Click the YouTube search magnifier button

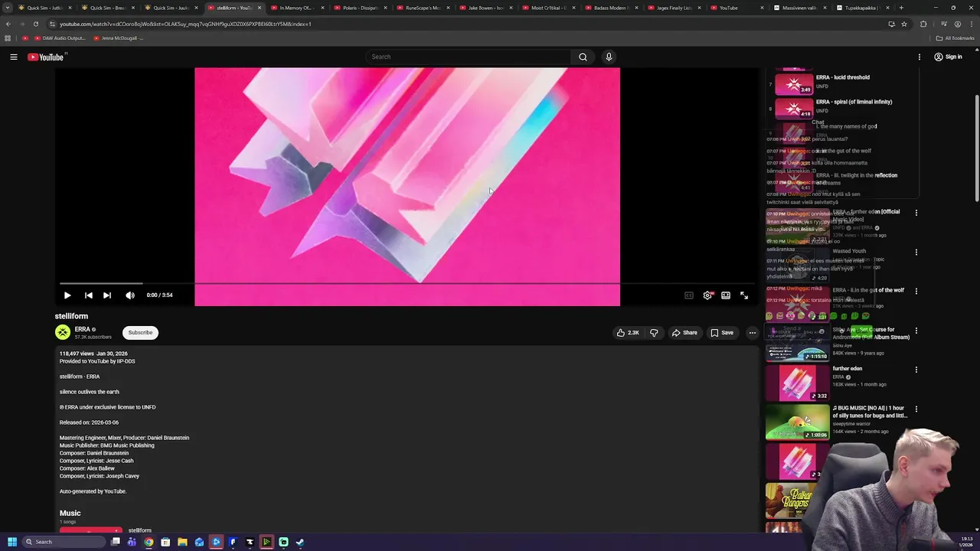point(583,57)
